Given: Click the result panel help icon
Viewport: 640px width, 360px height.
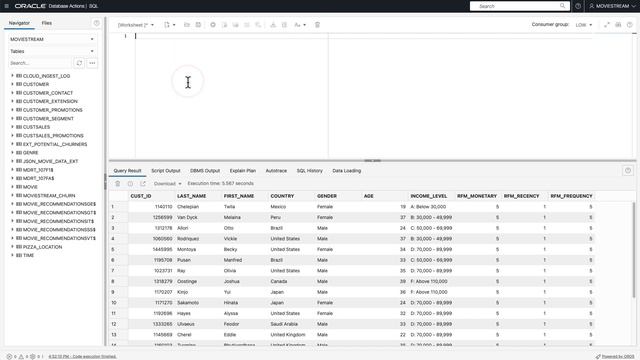Looking at the screenshot, I should tap(628, 171).
